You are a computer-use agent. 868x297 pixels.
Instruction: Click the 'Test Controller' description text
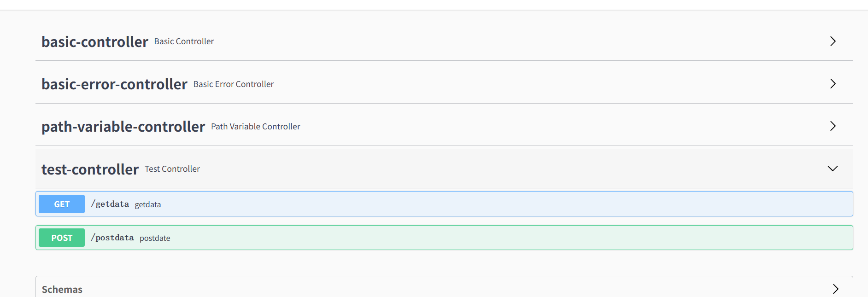tap(172, 169)
